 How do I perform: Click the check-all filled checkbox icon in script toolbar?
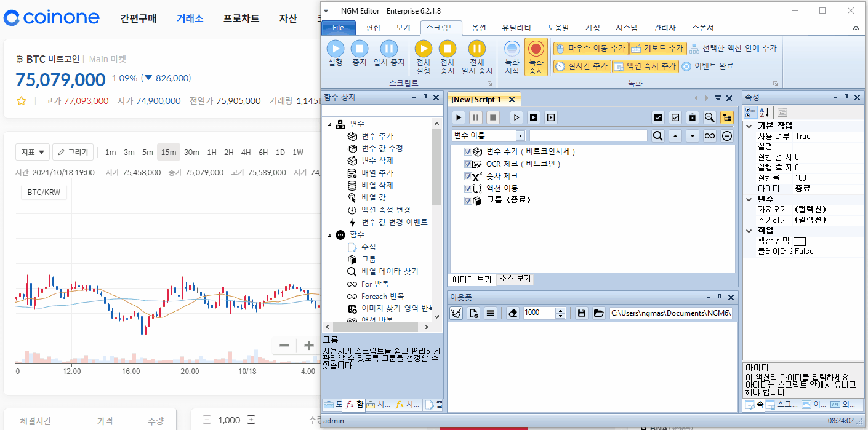coord(658,117)
